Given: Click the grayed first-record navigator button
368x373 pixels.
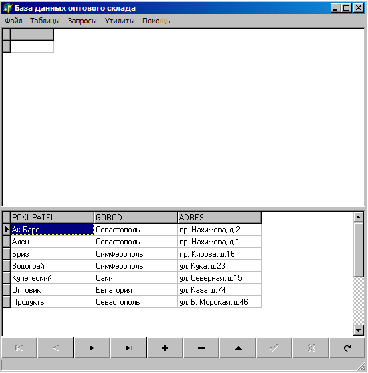Looking at the screenshot, I should tap(19, 348).
